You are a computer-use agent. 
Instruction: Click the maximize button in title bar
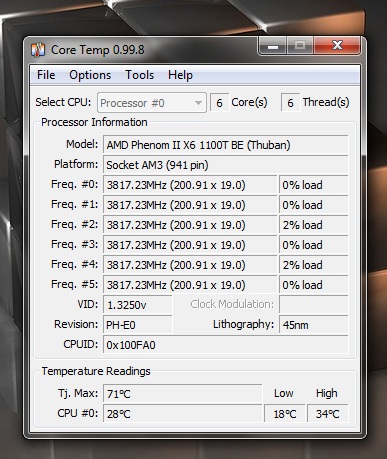[300, 45]
